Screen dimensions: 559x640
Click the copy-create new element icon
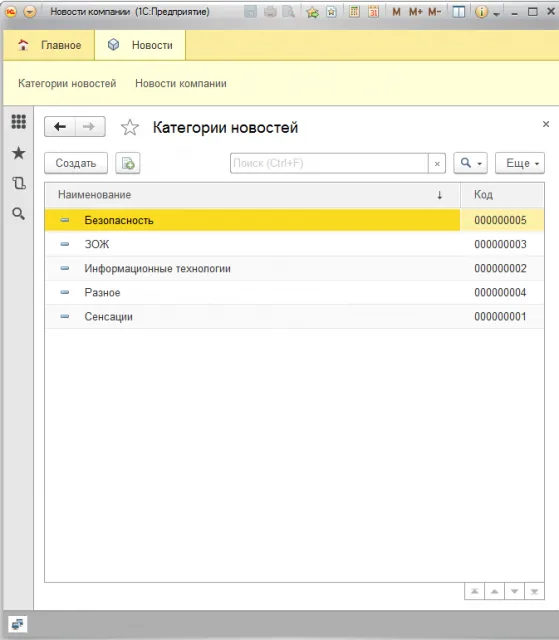click(x=128, y=163)
